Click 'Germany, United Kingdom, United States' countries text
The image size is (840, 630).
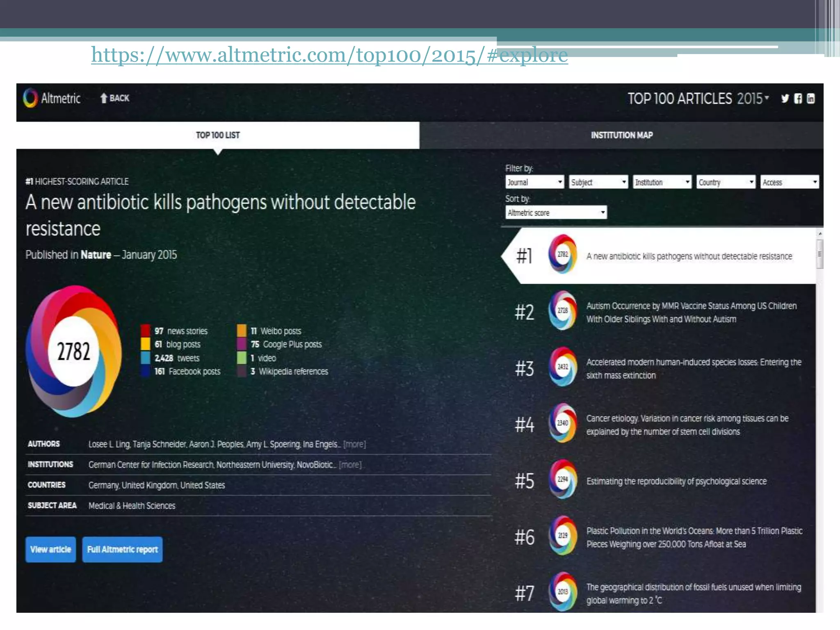[157, 485]
